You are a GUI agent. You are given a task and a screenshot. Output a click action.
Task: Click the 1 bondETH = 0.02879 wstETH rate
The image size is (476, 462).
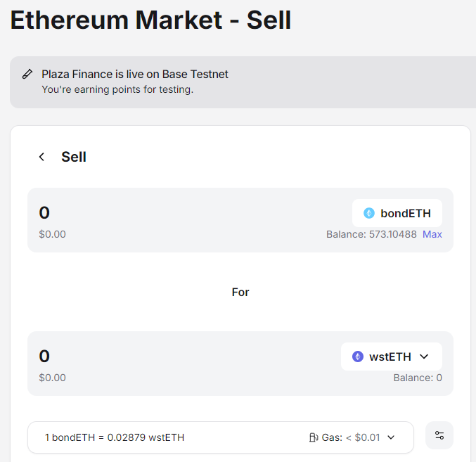coord(115,437)
